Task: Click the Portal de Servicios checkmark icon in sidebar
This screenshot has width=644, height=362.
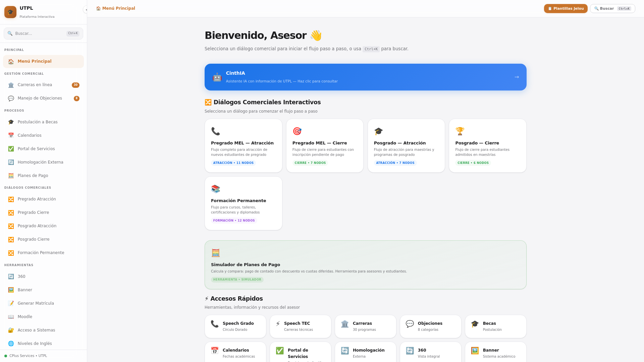Action: pyautogui.click(x=11, y=149)
